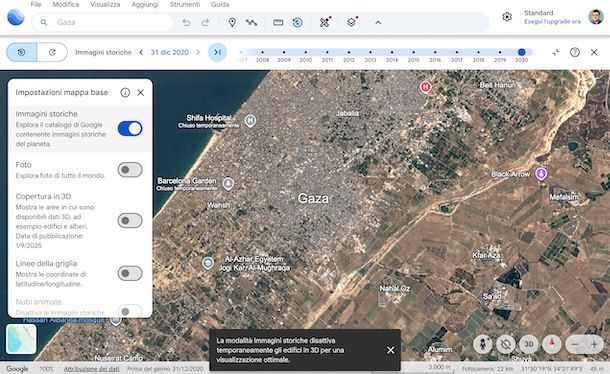Open the Strumenti menu
Image resolution: width=610 pixels, height=374 pixels.
pyautogui.click(x=185, y=4)
